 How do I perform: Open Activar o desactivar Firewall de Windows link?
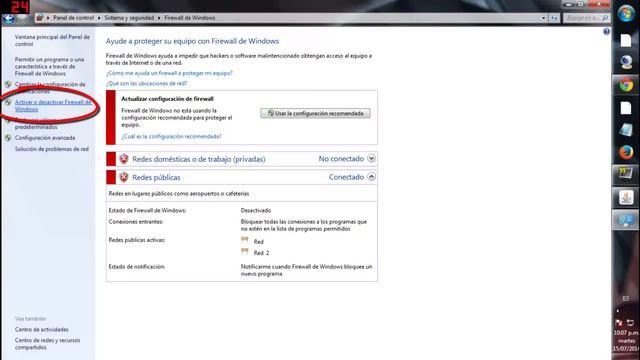(x=53, y=106)
